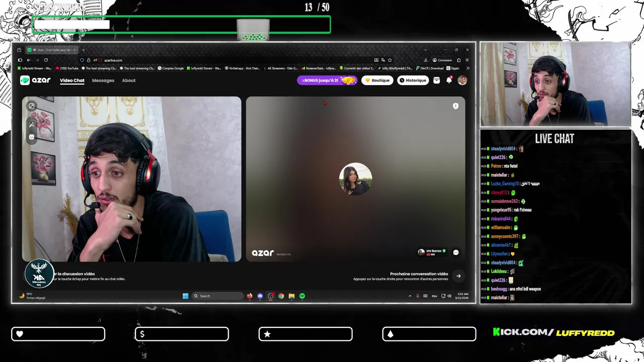Open the Video Chat tab
Image resolution: width=644 pixels, height=362 pixels.
72,80
